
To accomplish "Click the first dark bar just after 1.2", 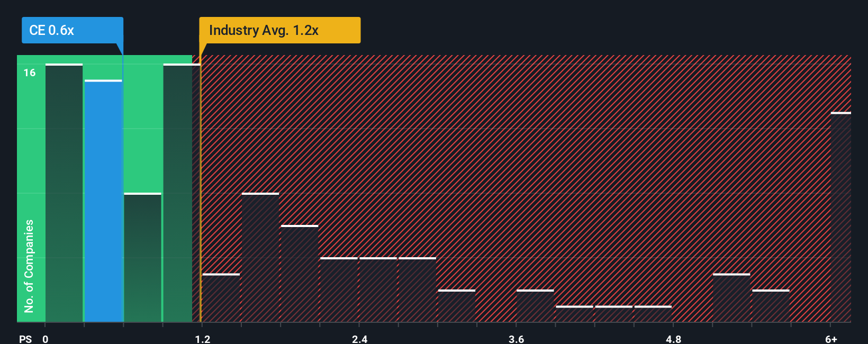I will pos(221,297).
